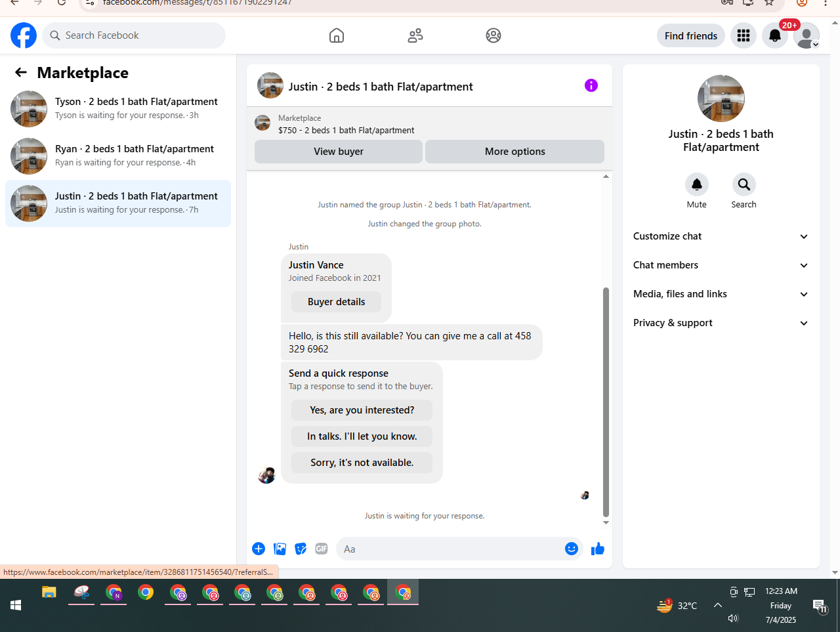Click the Mute bell icon
The image size is (840, 632).
(697, 184)
